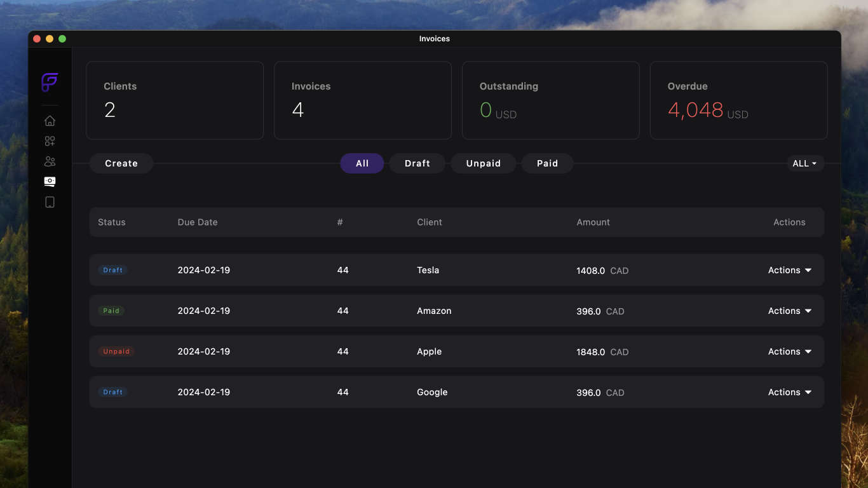Click invoice number 44 on Google row
868x488 pixels.
343,392
